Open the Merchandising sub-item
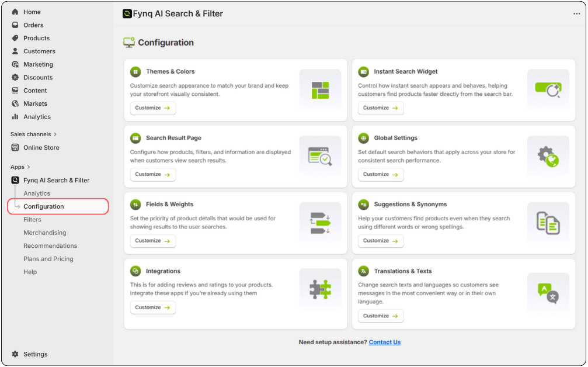Viewport: 588px width, 367px height. [44, 233]
